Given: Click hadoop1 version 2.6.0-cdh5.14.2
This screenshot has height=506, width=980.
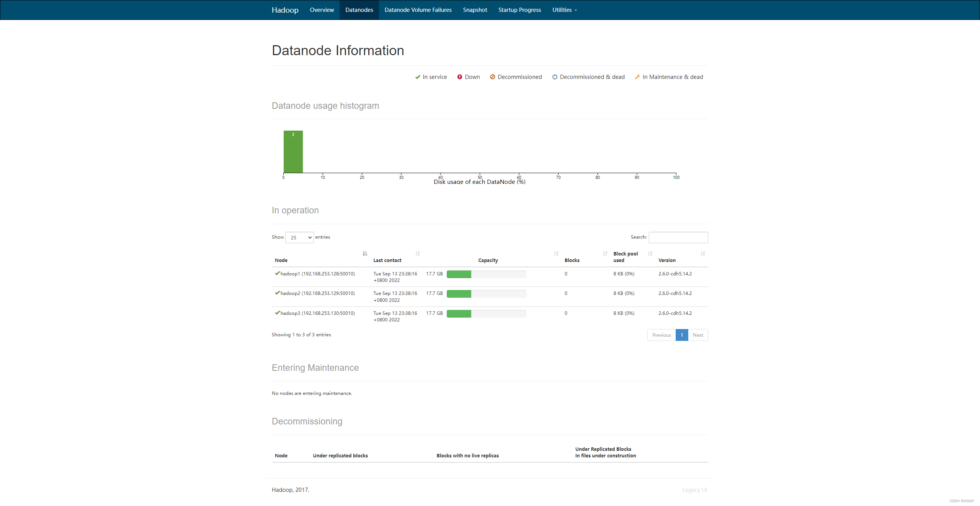Looking at the screenshot, I should click(x=675, y=274).
